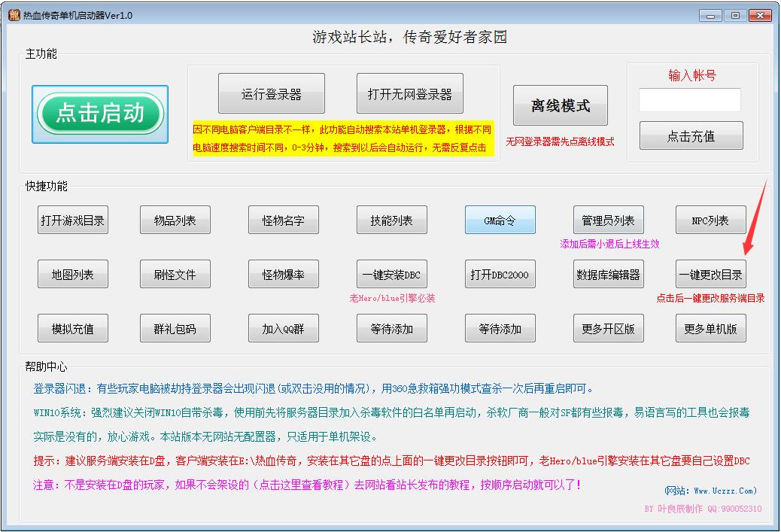The width and height of the screenshot is (781, 532).
Task: Click the 点击后一键更改服务端目录 note
Action: coord(710,298)
